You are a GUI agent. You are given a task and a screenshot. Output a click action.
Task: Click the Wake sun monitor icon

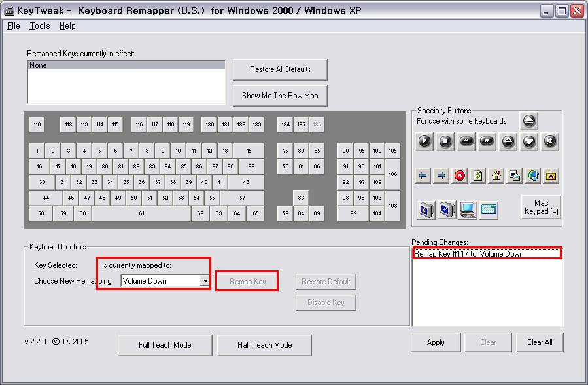pos(447,210)
